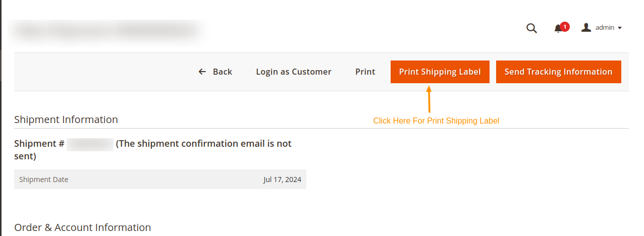Choose Login as Customer
Screen dimensions: 644x236
click(293, 72)
